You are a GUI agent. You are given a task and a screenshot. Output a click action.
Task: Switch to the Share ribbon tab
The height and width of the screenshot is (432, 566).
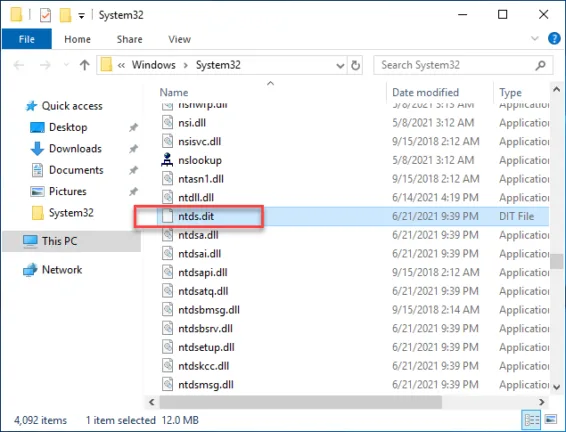tap(129, 39)
